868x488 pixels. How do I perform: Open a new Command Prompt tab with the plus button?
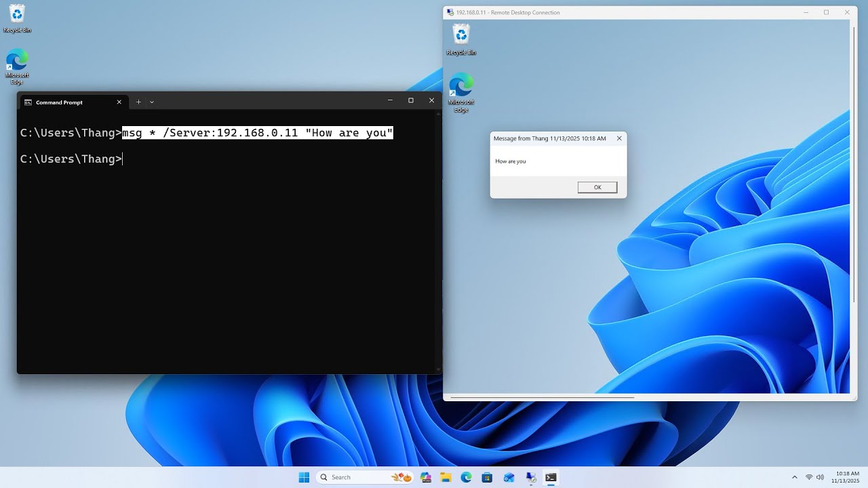138,102
